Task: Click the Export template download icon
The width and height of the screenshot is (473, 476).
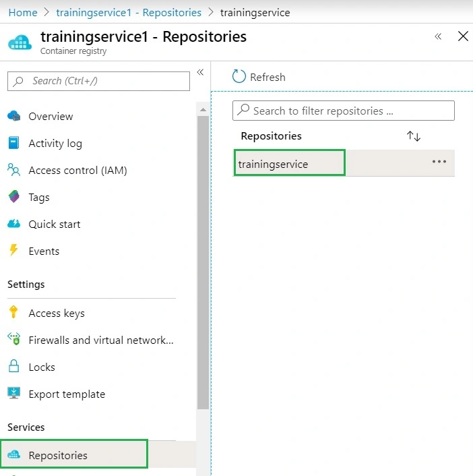Action: pos(13,393)
